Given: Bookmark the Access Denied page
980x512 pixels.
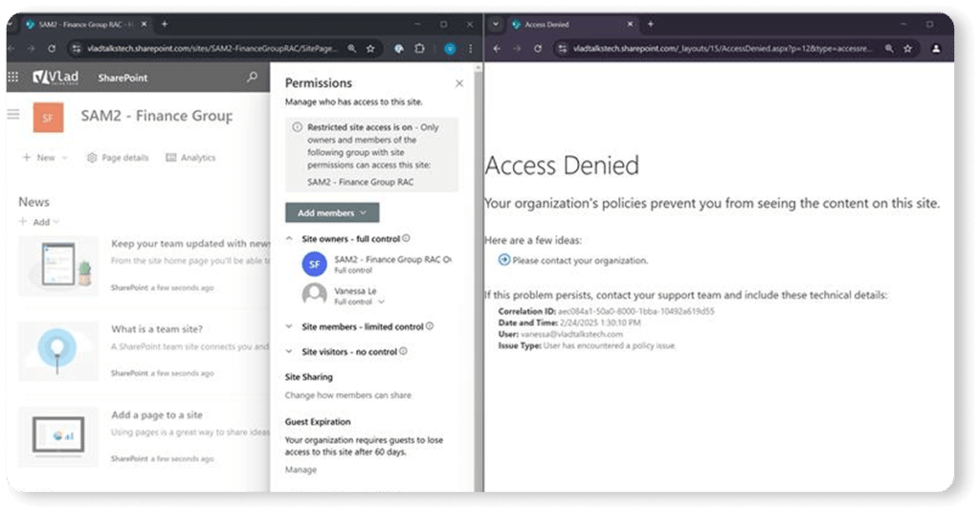Looking at the screenshot, I should (x=907, y=48).
